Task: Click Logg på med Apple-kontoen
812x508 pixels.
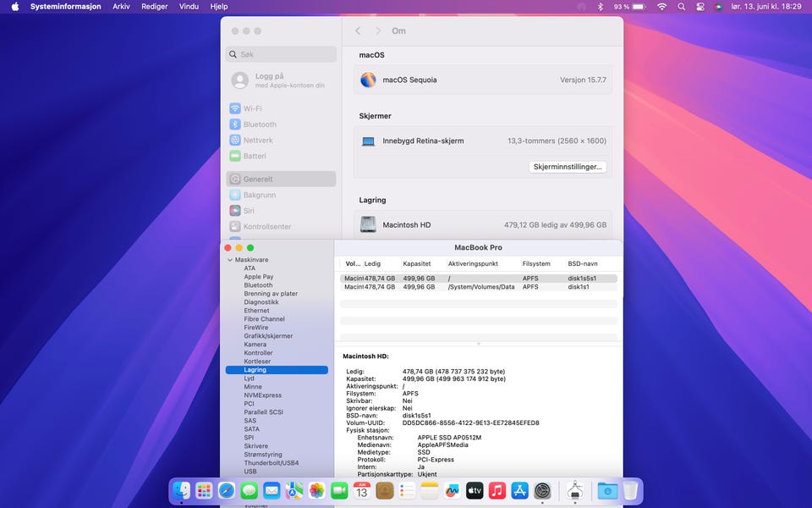Action: coord(281,80)
